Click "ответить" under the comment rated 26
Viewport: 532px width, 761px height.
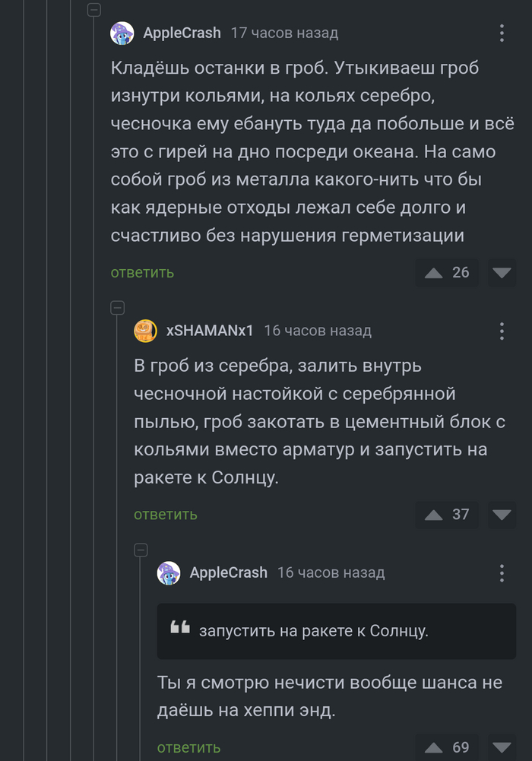142,273
